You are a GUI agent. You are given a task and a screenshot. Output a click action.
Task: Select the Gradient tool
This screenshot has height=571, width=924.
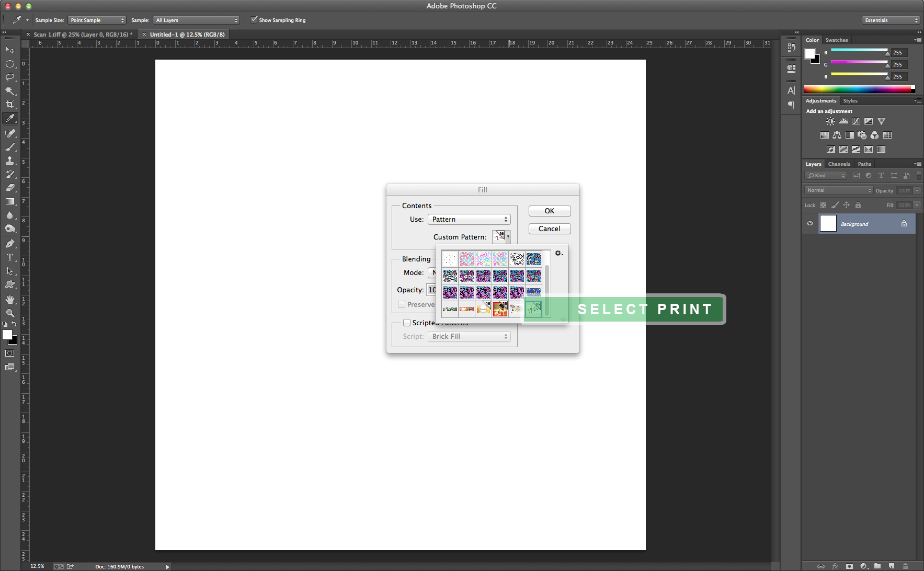tap(10, 201)
